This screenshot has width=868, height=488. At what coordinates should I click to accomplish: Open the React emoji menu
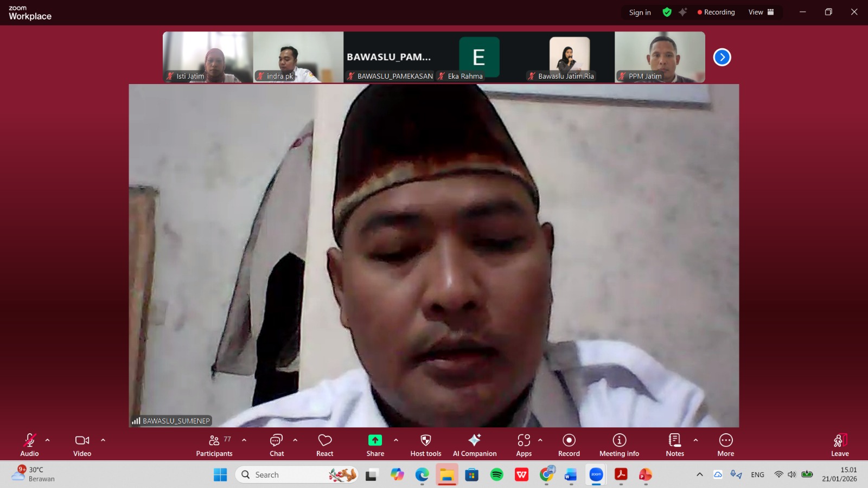(324, 445)
